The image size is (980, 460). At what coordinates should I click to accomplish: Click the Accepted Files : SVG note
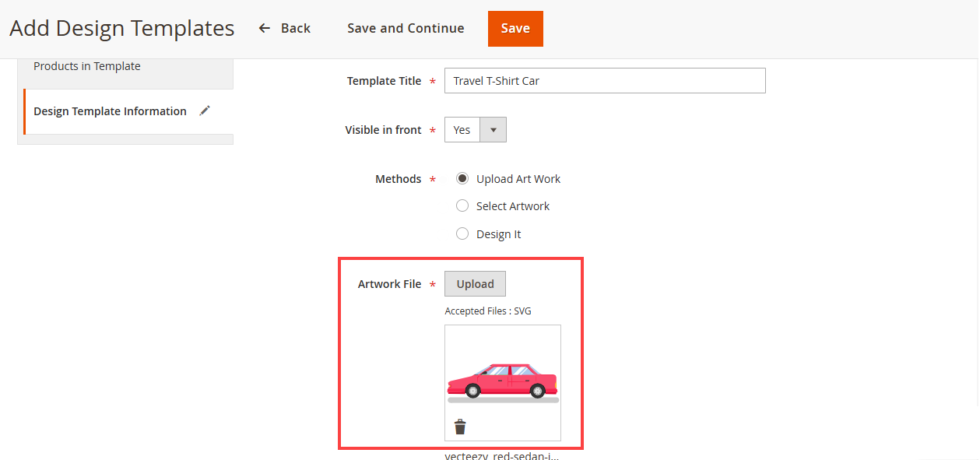tap(488, 311)
